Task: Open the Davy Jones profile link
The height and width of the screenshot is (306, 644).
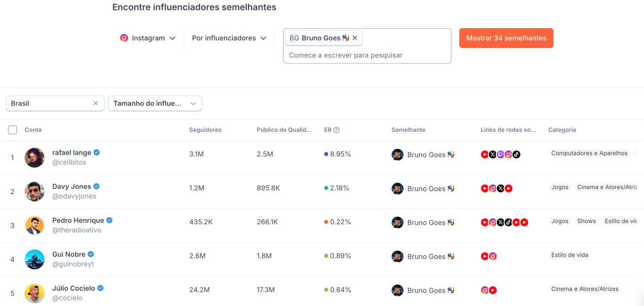Action: pyautogui.click(x=71, y=186)
